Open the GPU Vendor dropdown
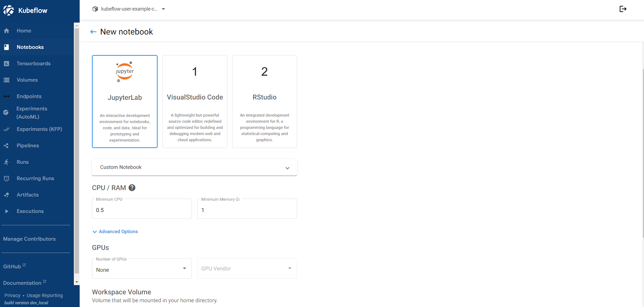Image resolution: width=644 pixels, height=307 pixels. (247, 269)
